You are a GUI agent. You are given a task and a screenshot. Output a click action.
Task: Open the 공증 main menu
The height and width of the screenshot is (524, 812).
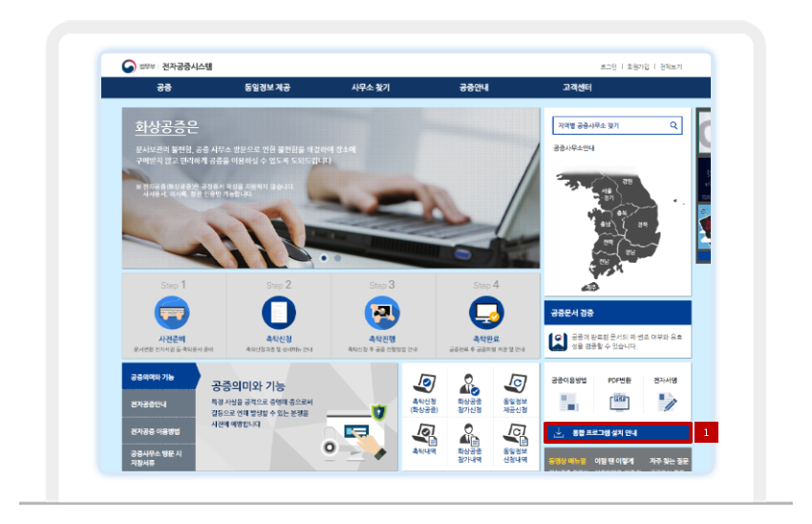(163, 88)
